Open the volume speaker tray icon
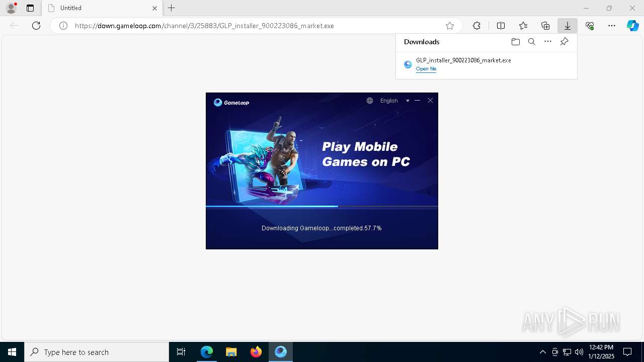Viewport: 644px width, 362px height. (579, 352)
